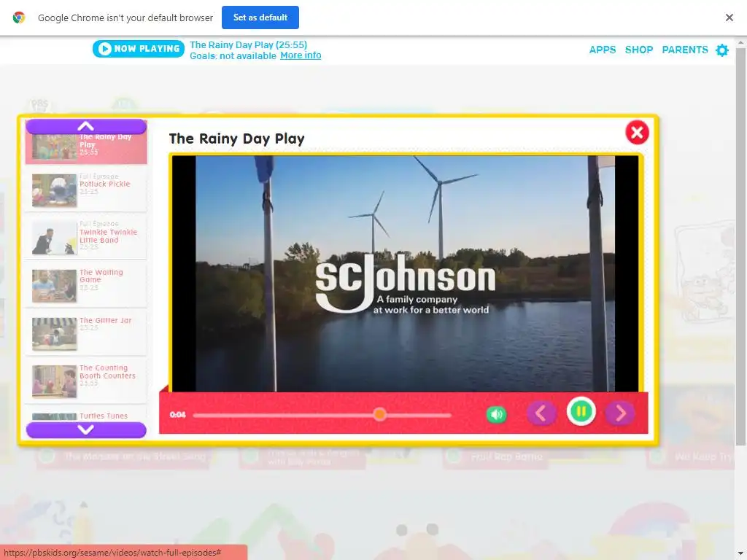Viewport: 747px width, 560px height.
Task: Open the PARENTS menu
Action: click(x=684, y=50)
